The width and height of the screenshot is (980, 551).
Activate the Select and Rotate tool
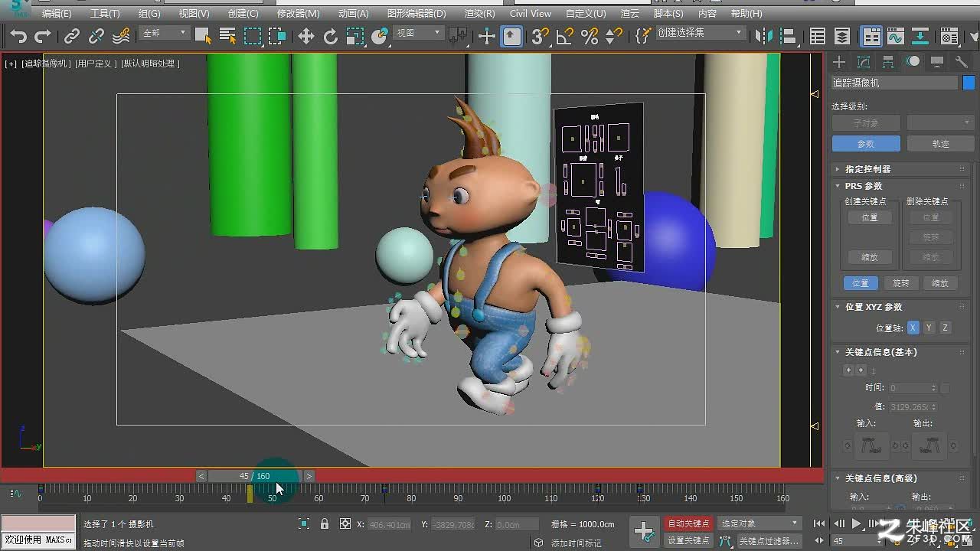[x=331, y=36]
